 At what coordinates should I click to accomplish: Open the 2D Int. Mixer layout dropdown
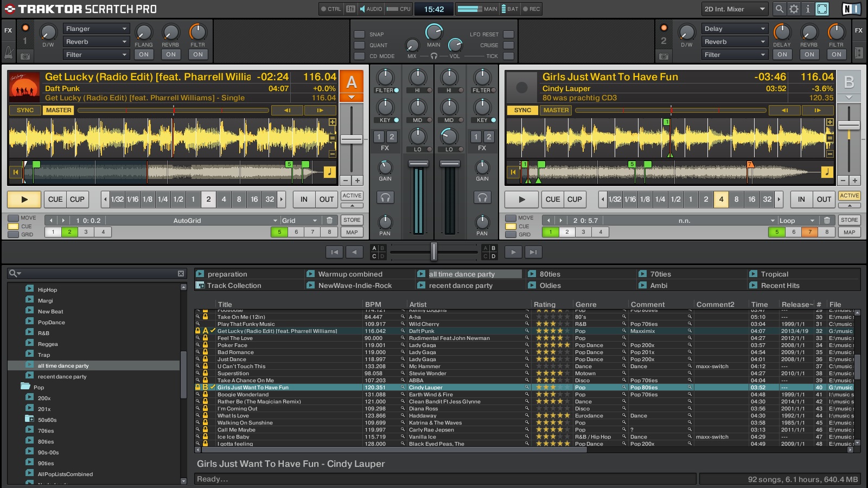tap(735, 9)
